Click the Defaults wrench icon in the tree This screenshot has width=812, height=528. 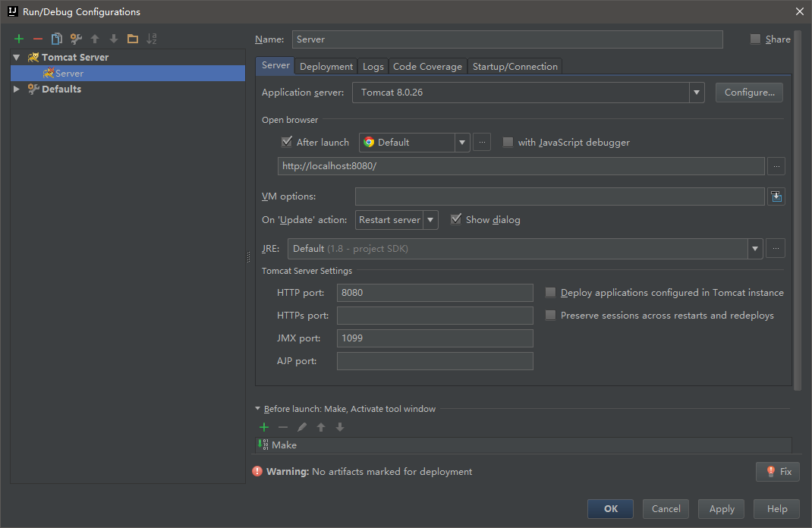click(33, 89)
